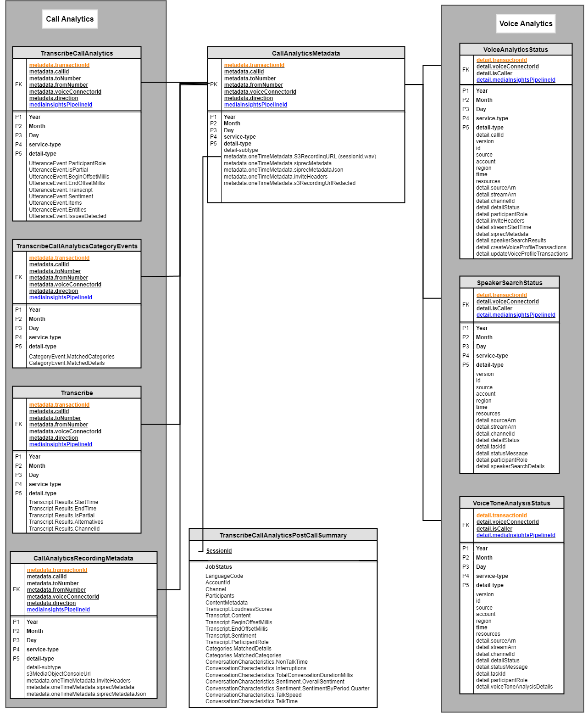Click the TranscribeCallAnalyticsPostCallSummary table header
588x717 pixels.
pos(283,535)
